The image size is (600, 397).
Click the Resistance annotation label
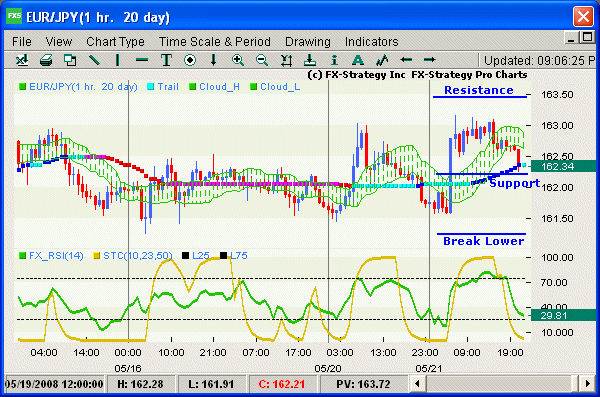[x=479, y=90]
